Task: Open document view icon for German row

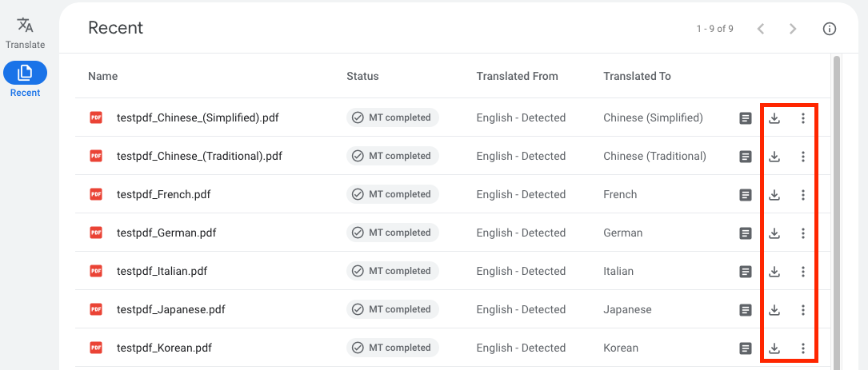Action: (745, 233)
